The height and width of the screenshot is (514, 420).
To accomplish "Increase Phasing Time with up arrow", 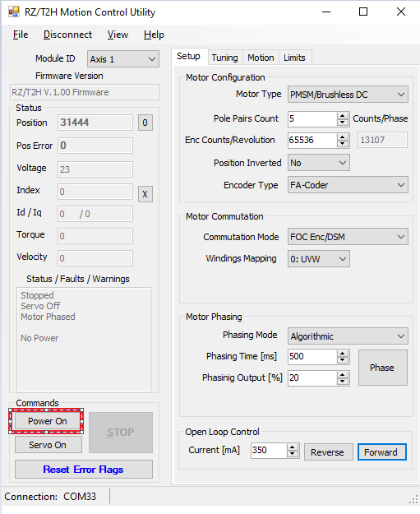I will [343, 354].
